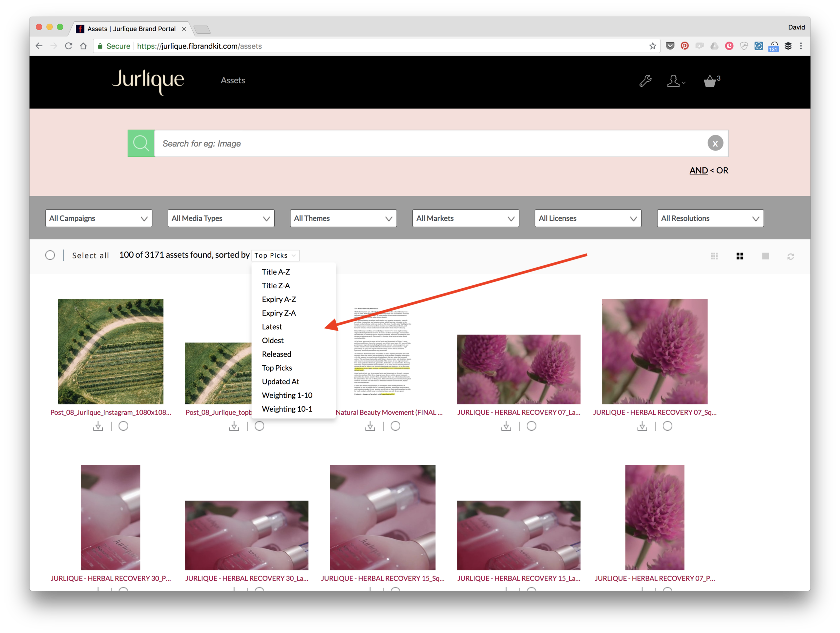This screenshot has width=840, height=633.
Task: Open the user account icon
Action: click(675, 81)
